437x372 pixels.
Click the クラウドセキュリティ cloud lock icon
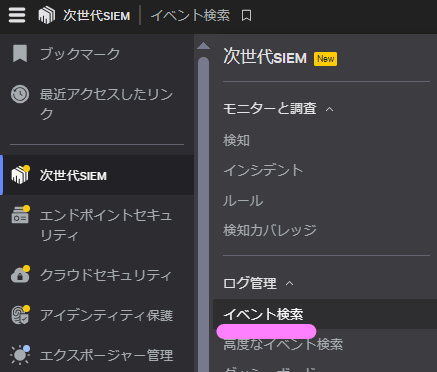[20, 275]
